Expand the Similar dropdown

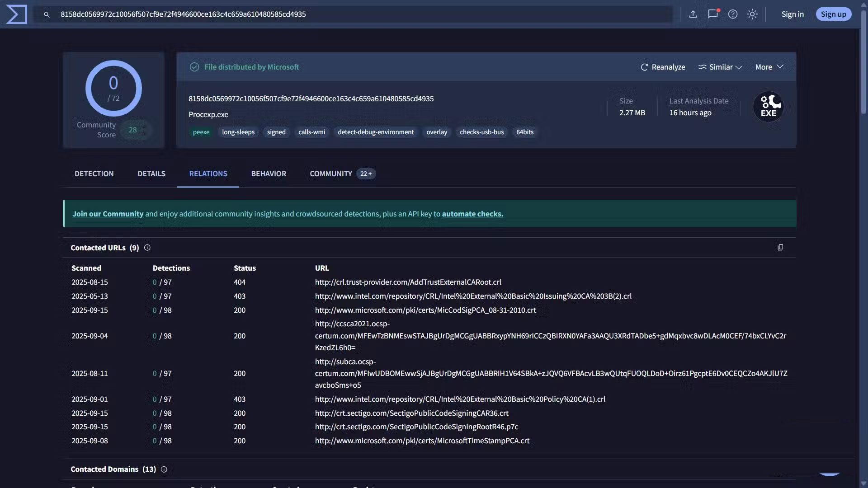[720, 67]
